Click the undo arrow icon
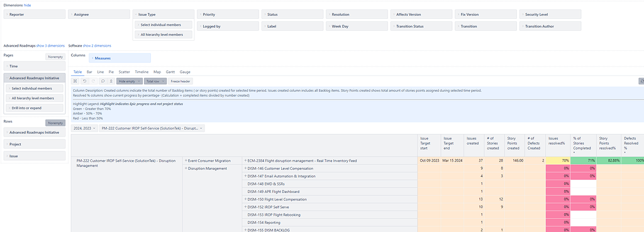 coord(84,81)
